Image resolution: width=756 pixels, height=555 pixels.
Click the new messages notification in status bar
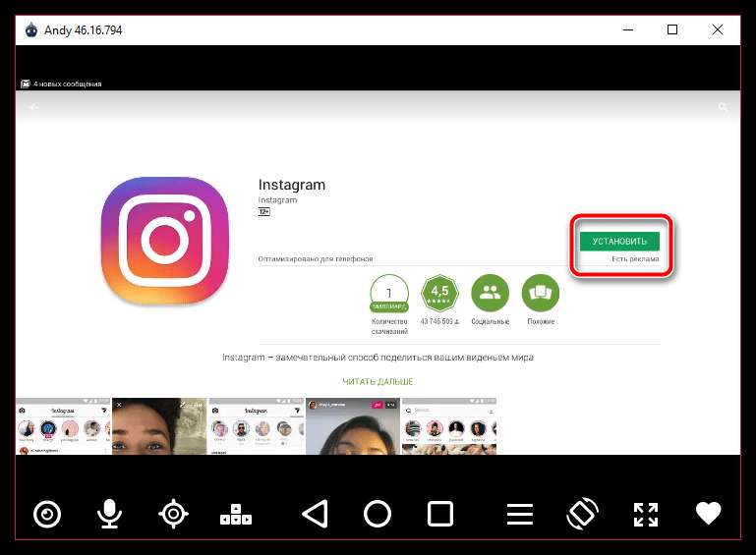(61, 83)
